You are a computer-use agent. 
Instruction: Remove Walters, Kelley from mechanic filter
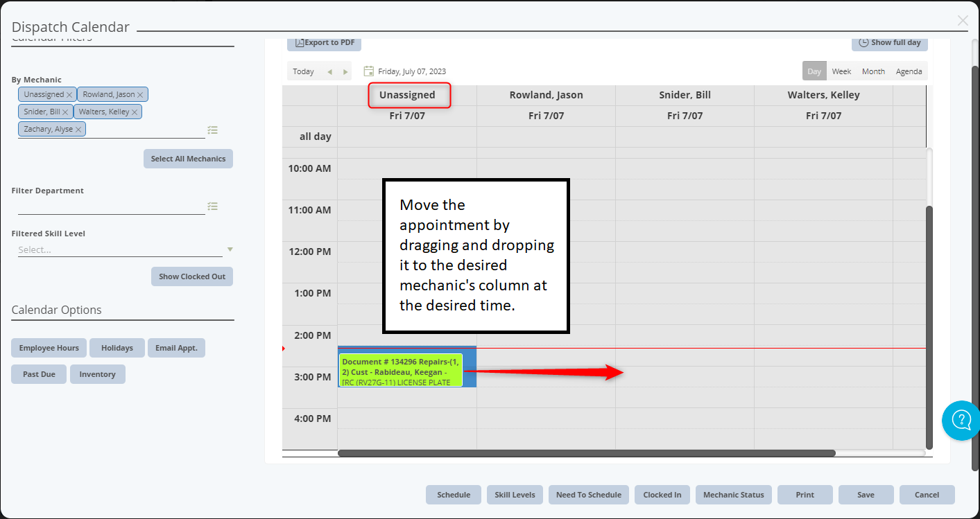[x=135, y=112]
